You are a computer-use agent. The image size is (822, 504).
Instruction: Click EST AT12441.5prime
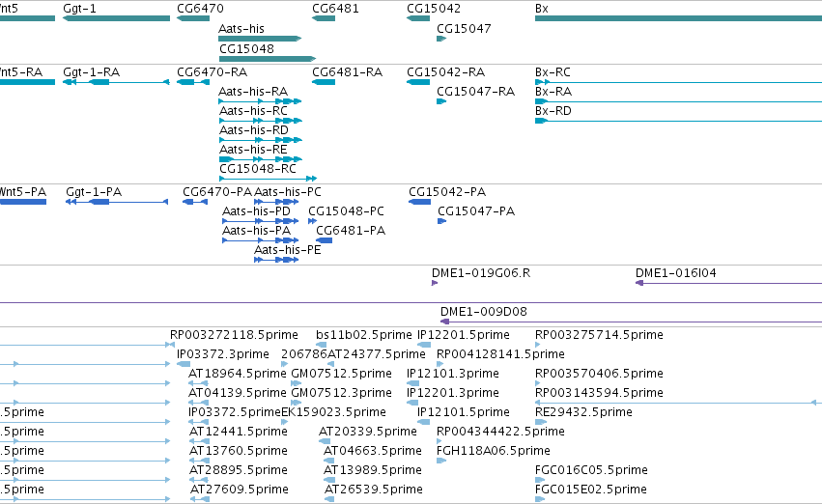pyautogui.click(x=239, y=432)
